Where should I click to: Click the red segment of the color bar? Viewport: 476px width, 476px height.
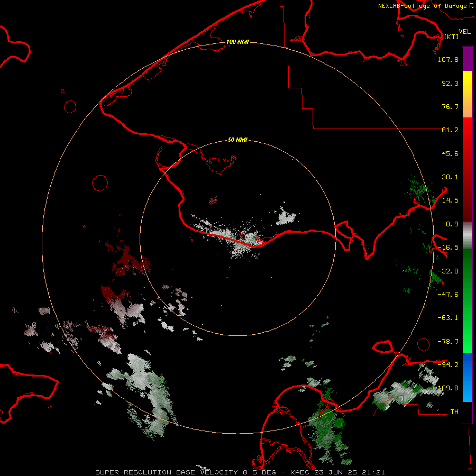[467, 169]
